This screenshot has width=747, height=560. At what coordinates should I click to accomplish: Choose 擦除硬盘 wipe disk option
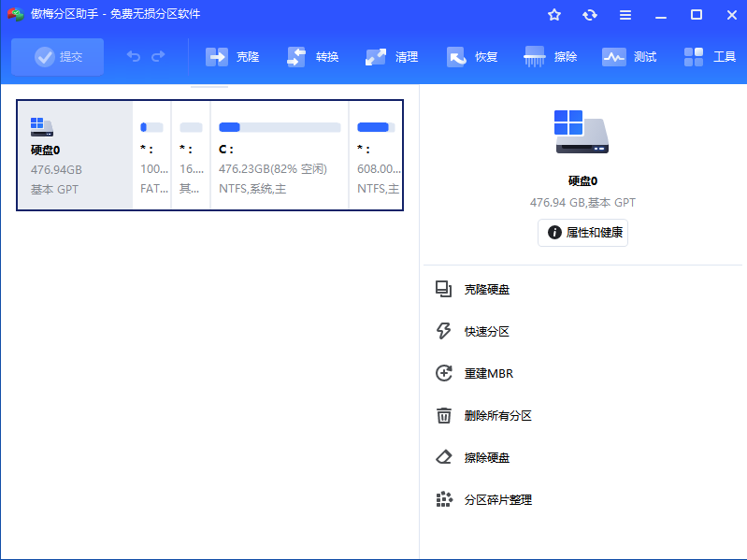pos(487,457)
